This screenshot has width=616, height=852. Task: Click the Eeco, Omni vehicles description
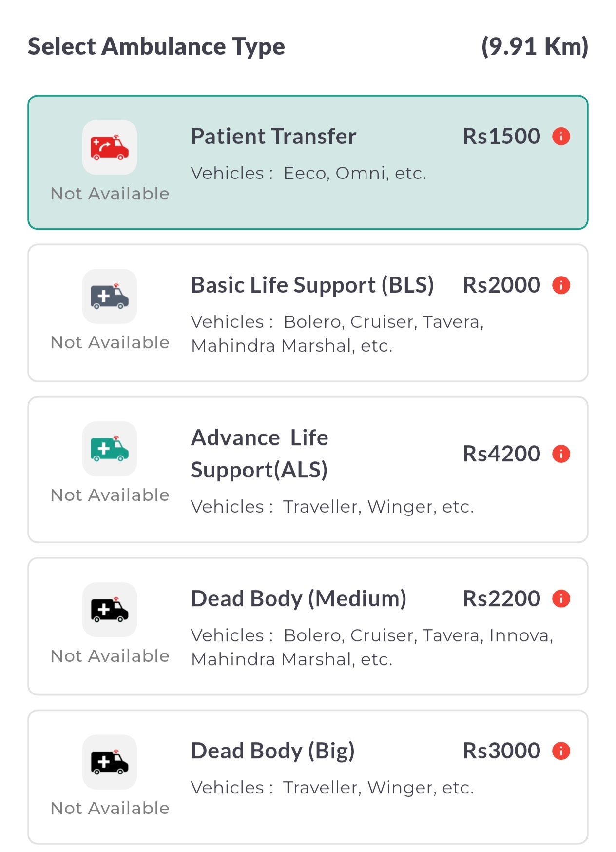point(308,173)
